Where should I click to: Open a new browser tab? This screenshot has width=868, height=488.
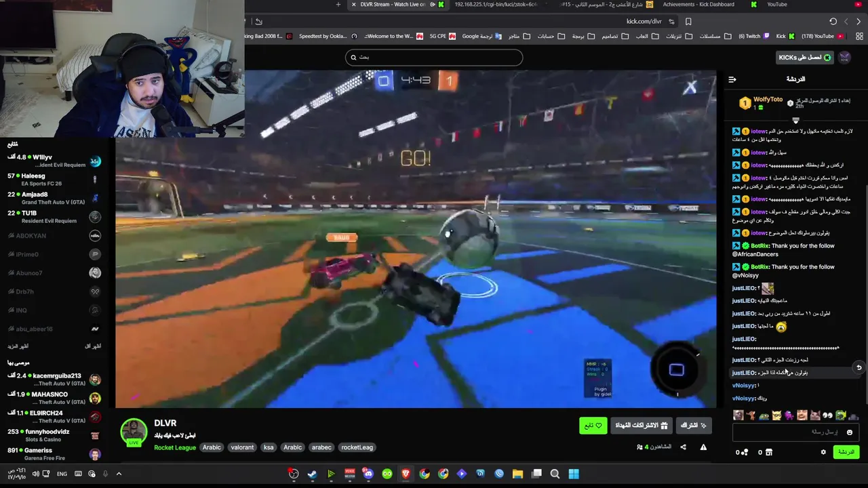(x=338, y=5)
